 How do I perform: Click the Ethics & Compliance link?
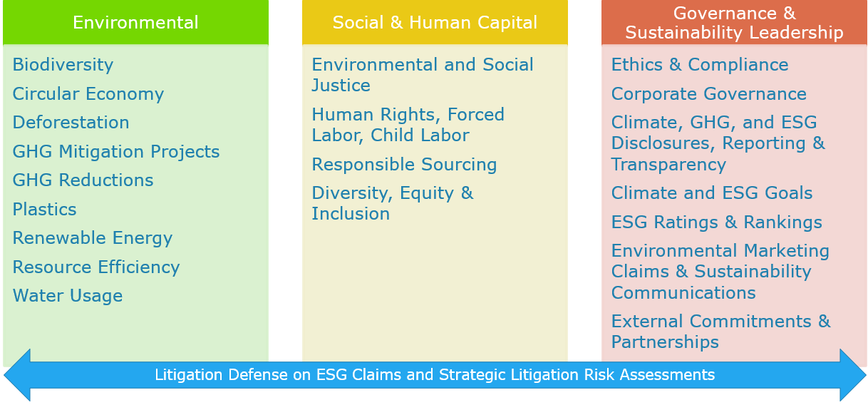[x=700, y=65]
